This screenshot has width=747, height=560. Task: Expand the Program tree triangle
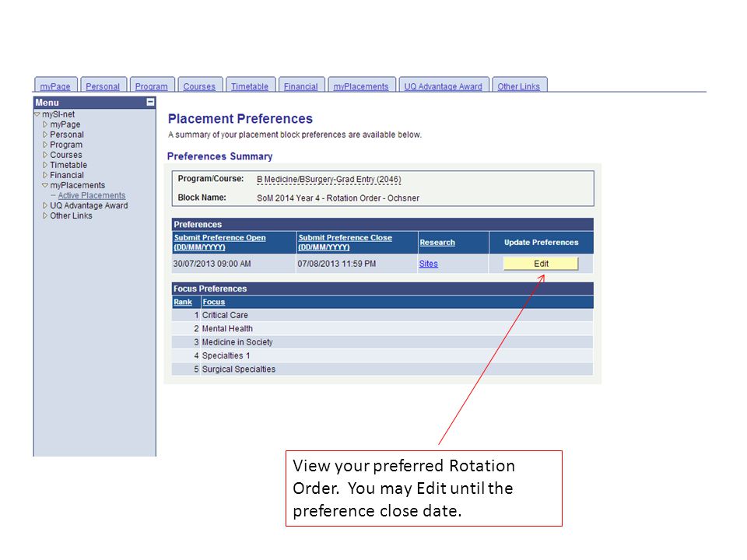tap(45, 145)
